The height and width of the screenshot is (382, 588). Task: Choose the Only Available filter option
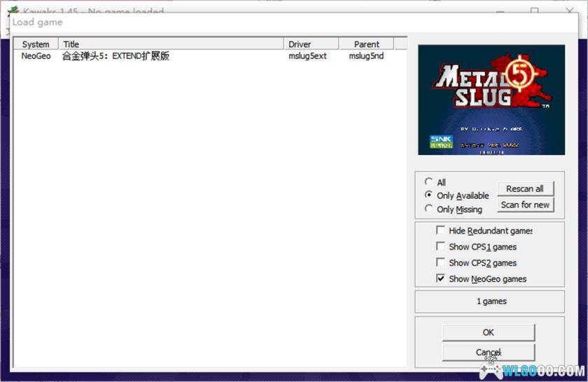(x=428, y=196)
